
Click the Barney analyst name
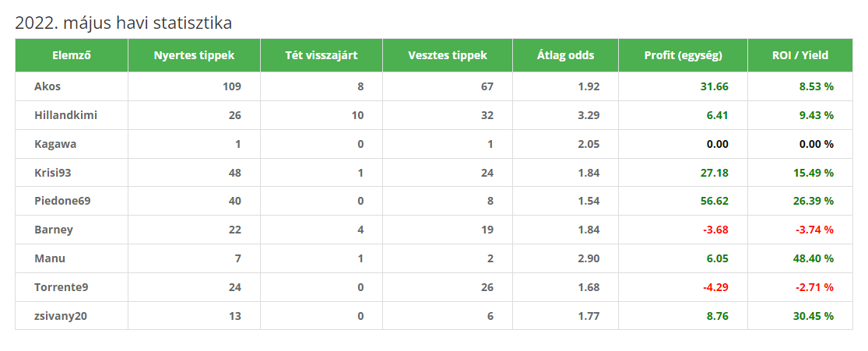coord(54,230)
